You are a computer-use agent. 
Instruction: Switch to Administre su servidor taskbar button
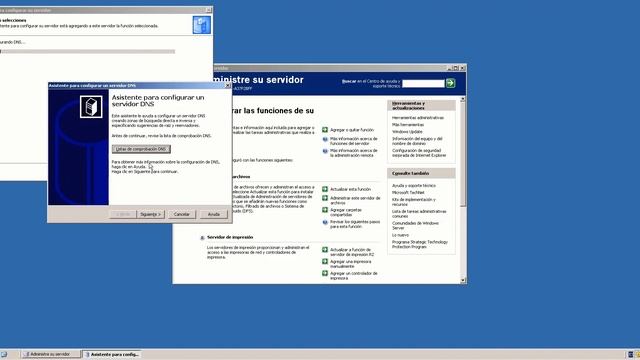click(51, 354)
